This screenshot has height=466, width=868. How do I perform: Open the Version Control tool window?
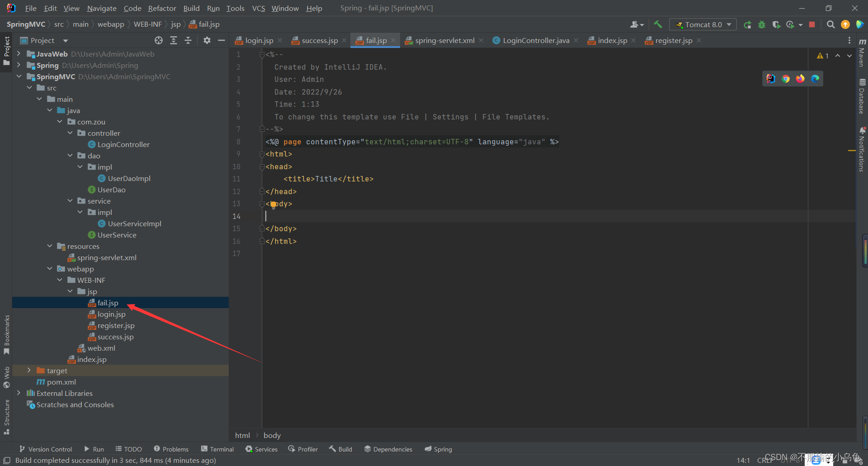pos(46,449)
